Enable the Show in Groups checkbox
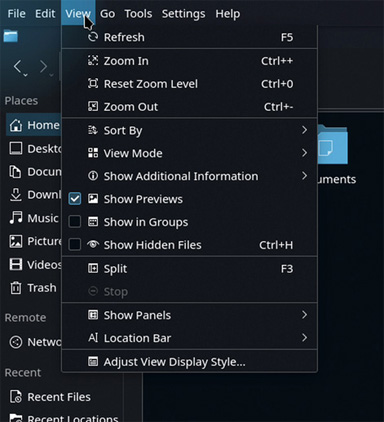Image resolution: width=384 pixels, height=422 pixels. 74,222
